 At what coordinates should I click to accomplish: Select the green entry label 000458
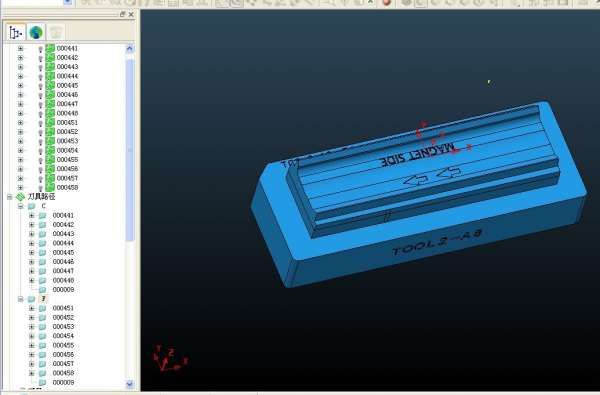67,188
